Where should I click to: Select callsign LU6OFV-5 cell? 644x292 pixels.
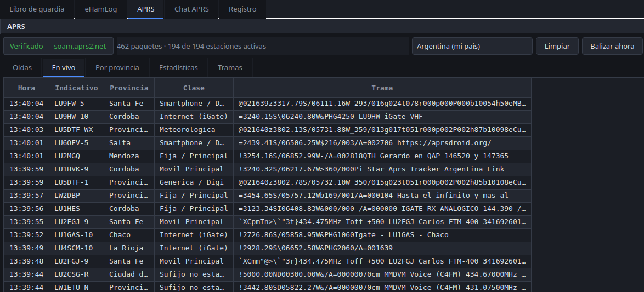[76, 143]
